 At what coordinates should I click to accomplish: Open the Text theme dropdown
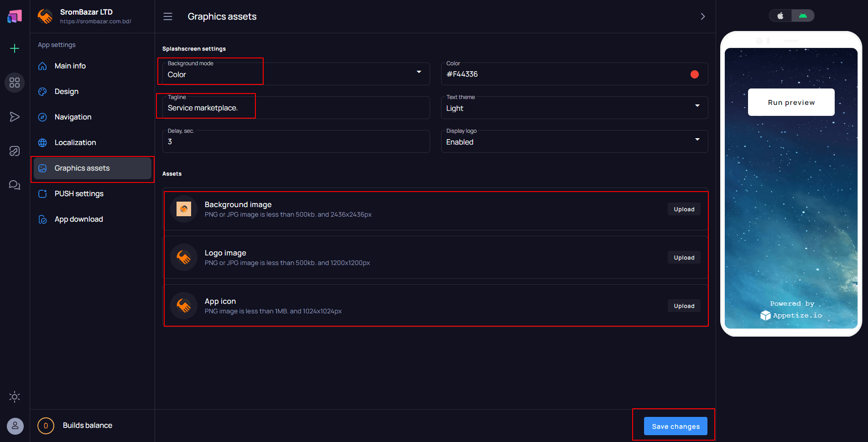(574, 108)
